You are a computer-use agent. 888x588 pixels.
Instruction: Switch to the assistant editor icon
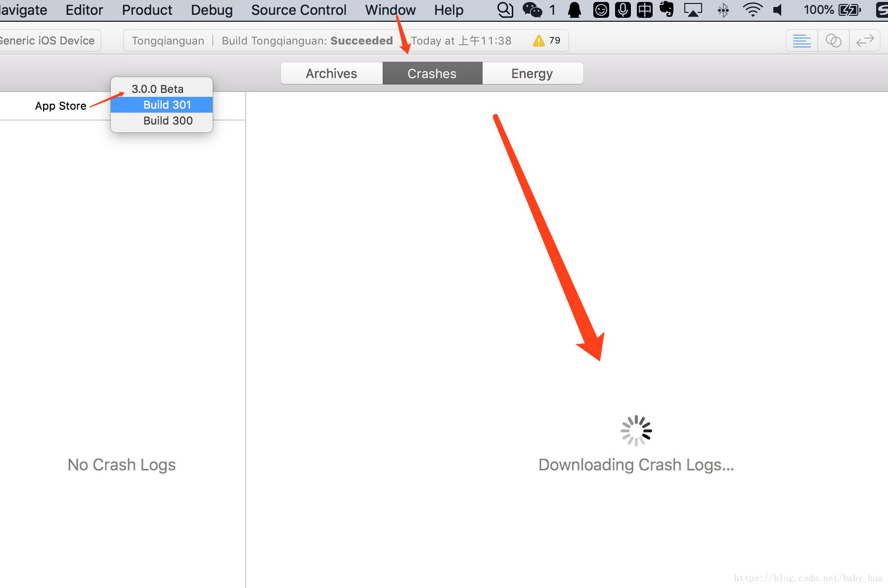tap(833, 41)
